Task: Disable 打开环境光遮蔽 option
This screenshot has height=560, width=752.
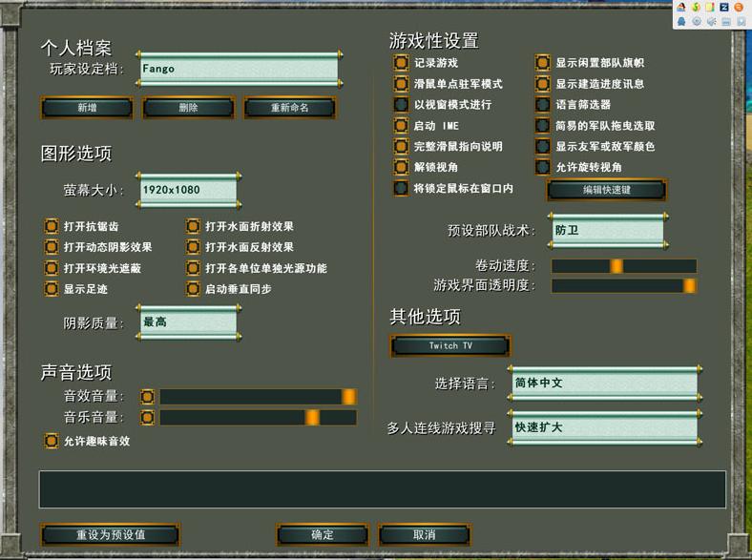Action: pos(52,267)
